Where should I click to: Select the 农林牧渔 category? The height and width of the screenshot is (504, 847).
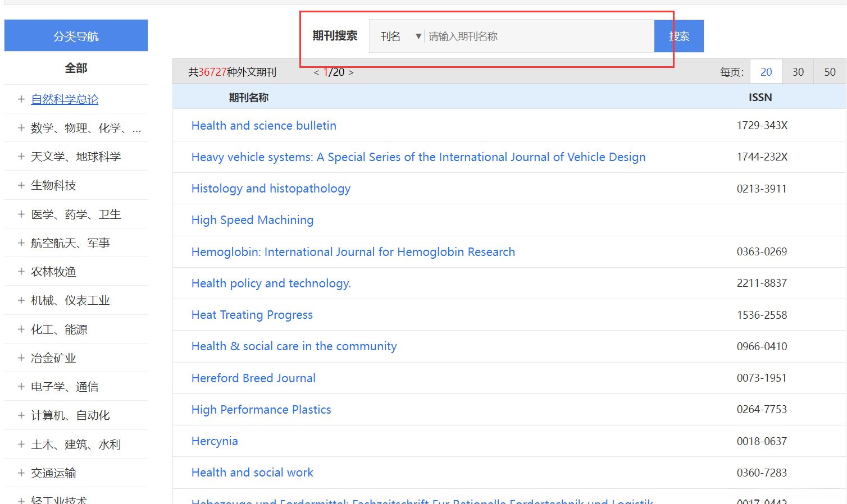point(53,272)
